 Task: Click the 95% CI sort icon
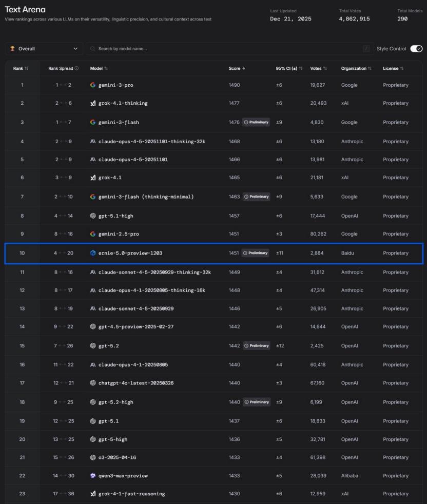[x=301, y=68]
